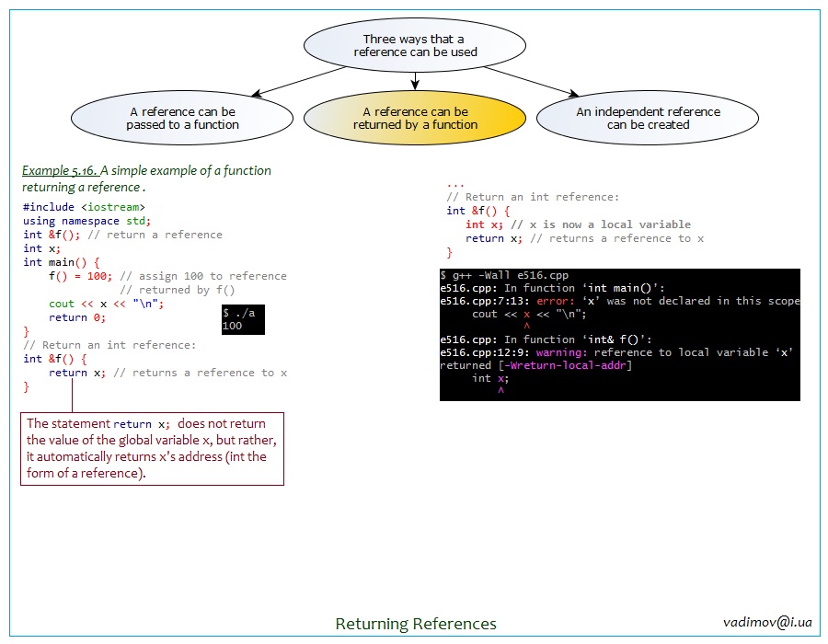Select the yellow 'returned by a function' ellipse
This screenshot has height=644, width=828.
click(x=415, y=118)
